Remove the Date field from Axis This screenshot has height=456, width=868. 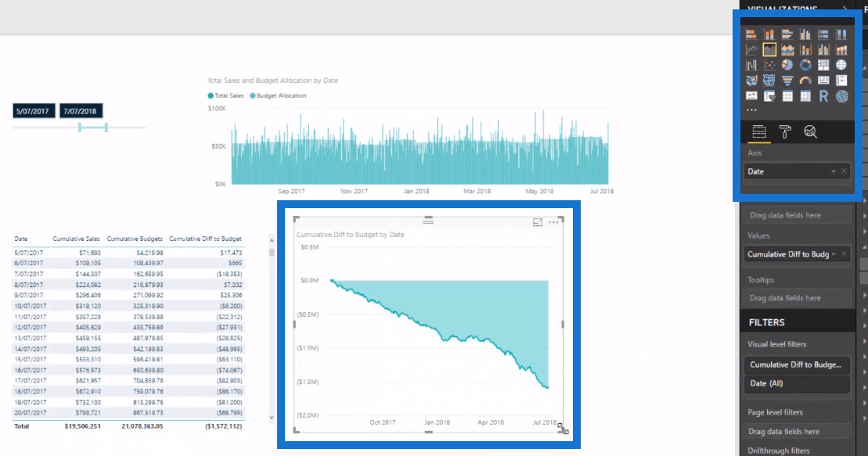click(x=845, y=171)
